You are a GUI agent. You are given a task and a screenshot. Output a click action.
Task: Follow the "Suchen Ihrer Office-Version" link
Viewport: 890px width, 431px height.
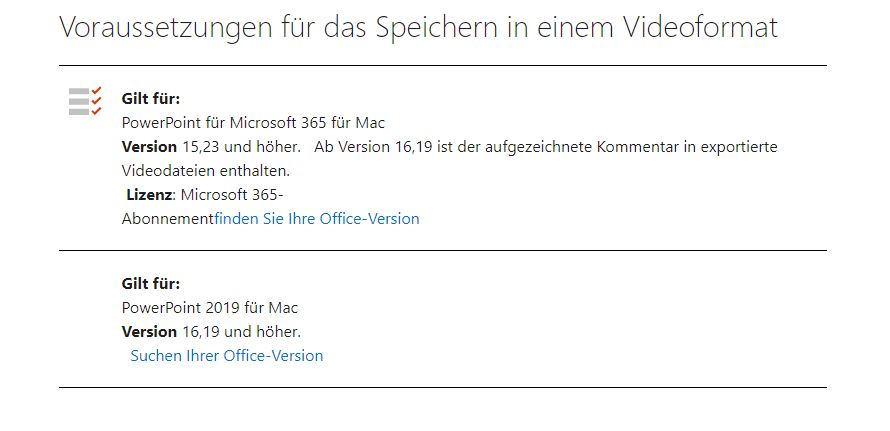pos(226,355)
